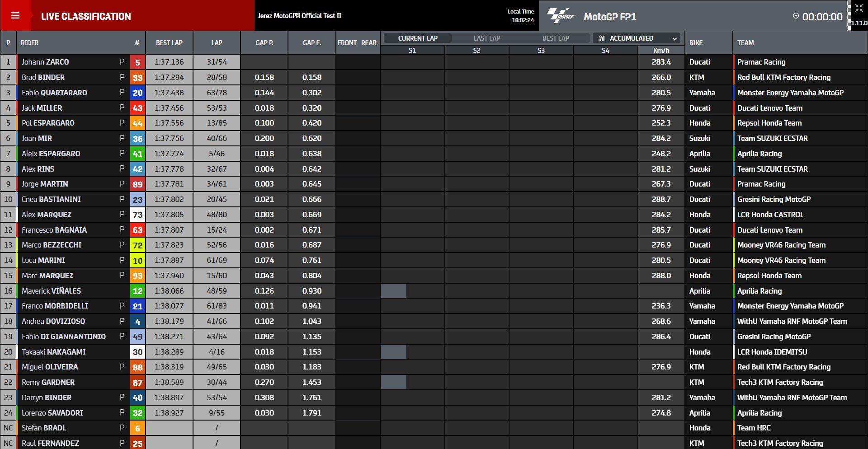Sort by the BEST LAP column header
Image resolution: width=868 pixels, height=449 pixels.
pos(169,43)
